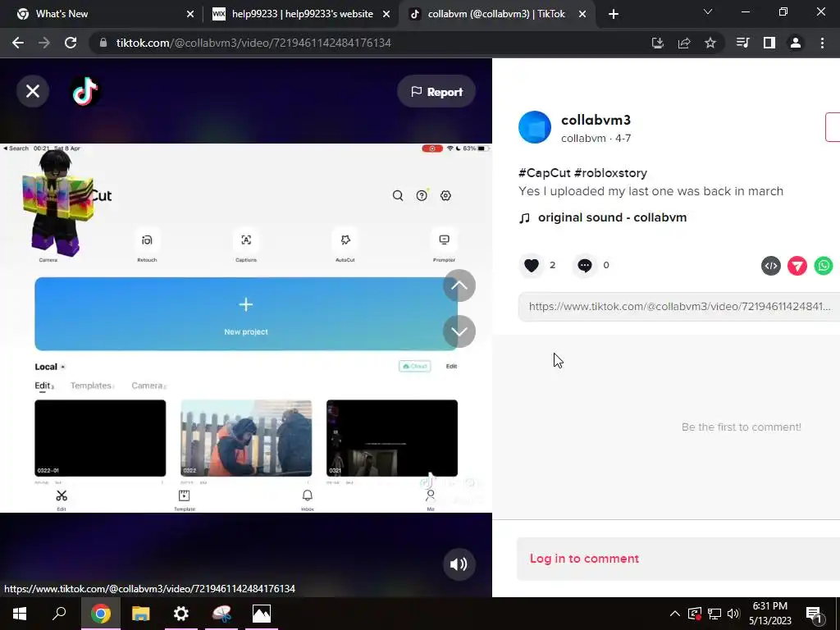Screen dimensions: 840x630
Task: Open the Chrome profile icon
Action: [x=796, y=43]
